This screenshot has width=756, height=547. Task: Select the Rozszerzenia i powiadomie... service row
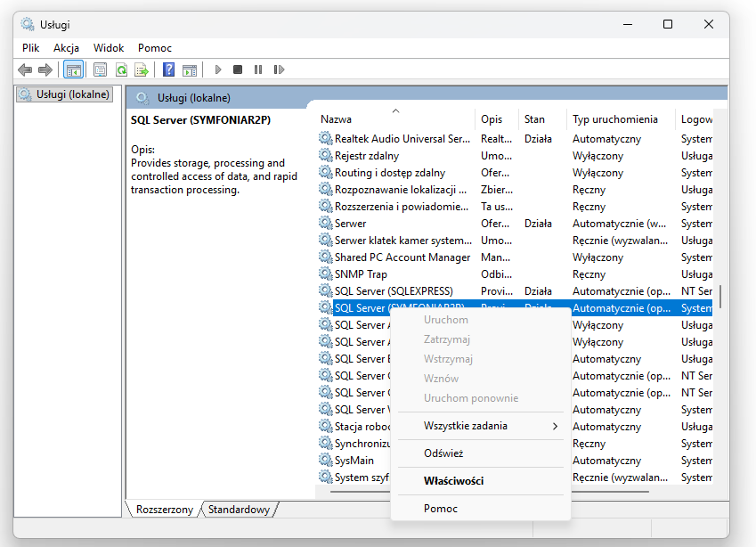pos(515,207)
